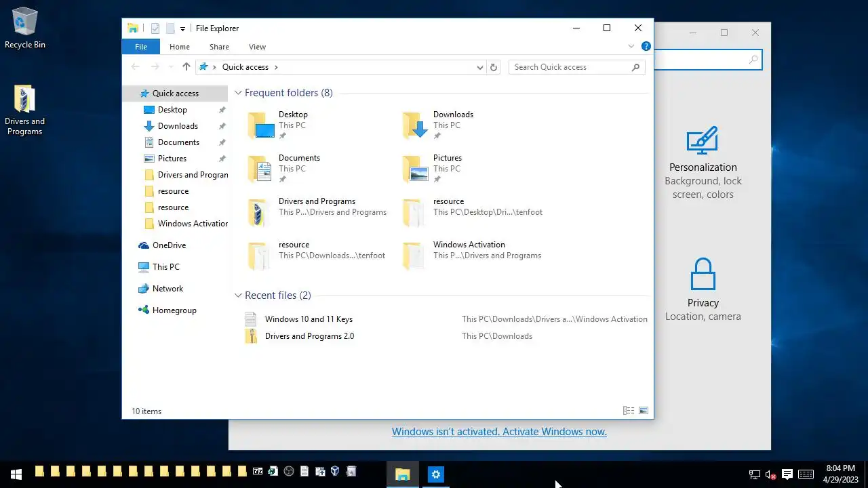The image size is (868, 488).
Task: Open the address bar history dropdown
Action: pyautogui.click(x=480, y=67)
